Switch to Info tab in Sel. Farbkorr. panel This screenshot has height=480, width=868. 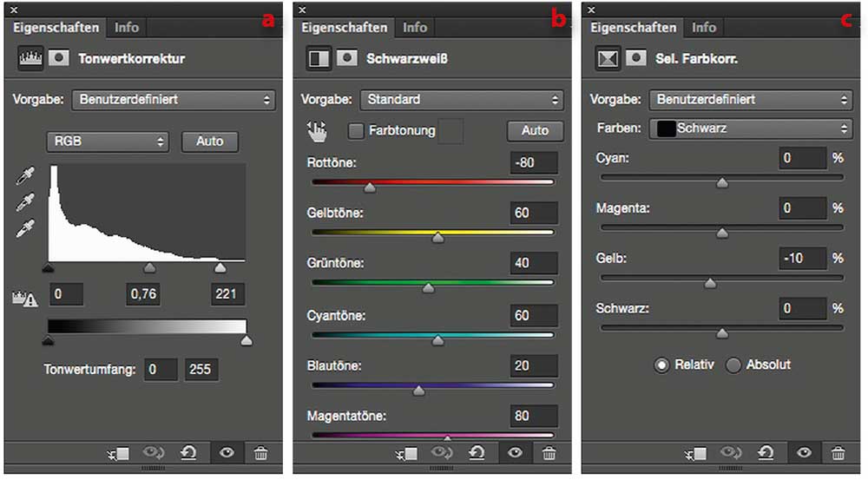pos(704,27)
